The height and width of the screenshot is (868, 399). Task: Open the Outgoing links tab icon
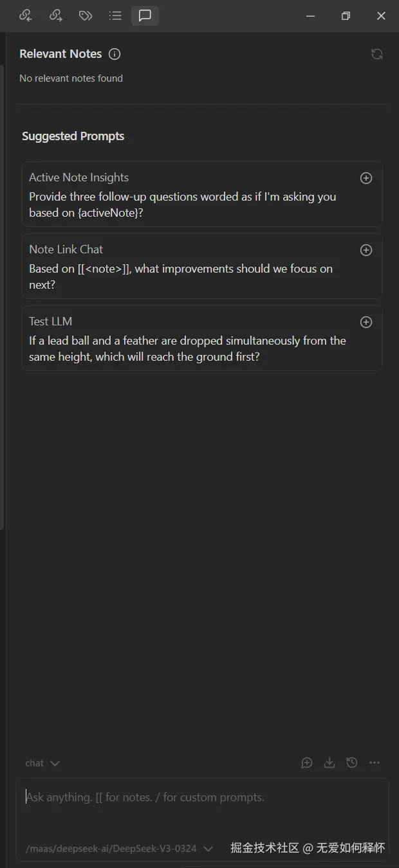coord(56,15)
